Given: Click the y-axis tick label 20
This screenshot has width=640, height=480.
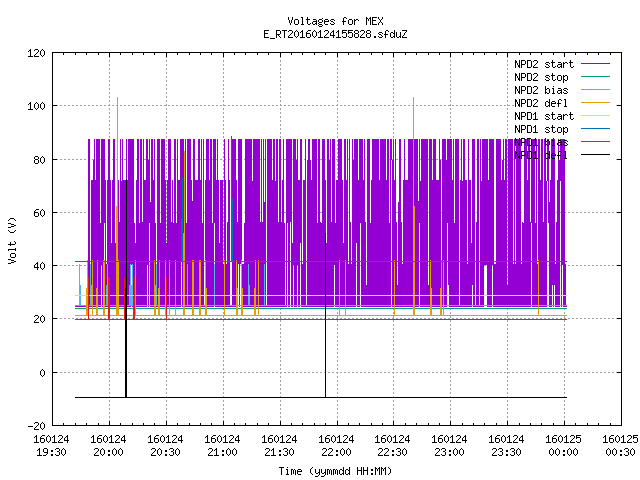Looking at the screenshot, I should [39, 320].
